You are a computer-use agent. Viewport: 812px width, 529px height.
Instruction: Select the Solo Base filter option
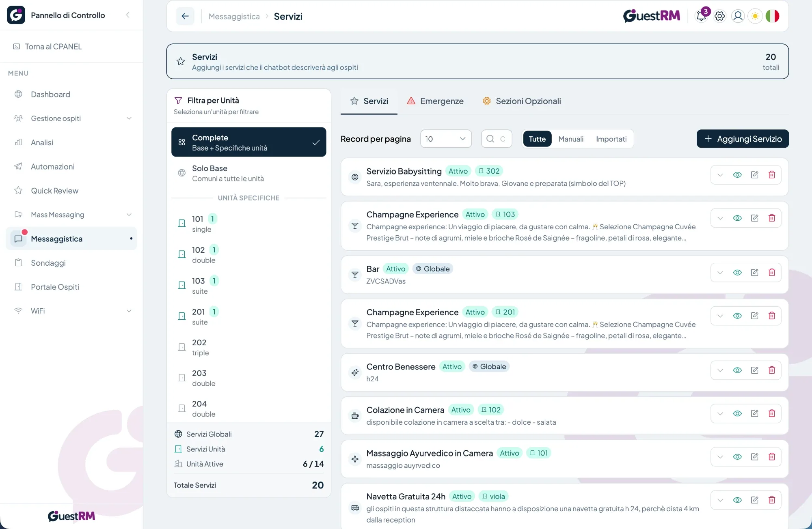pos(249,173)
